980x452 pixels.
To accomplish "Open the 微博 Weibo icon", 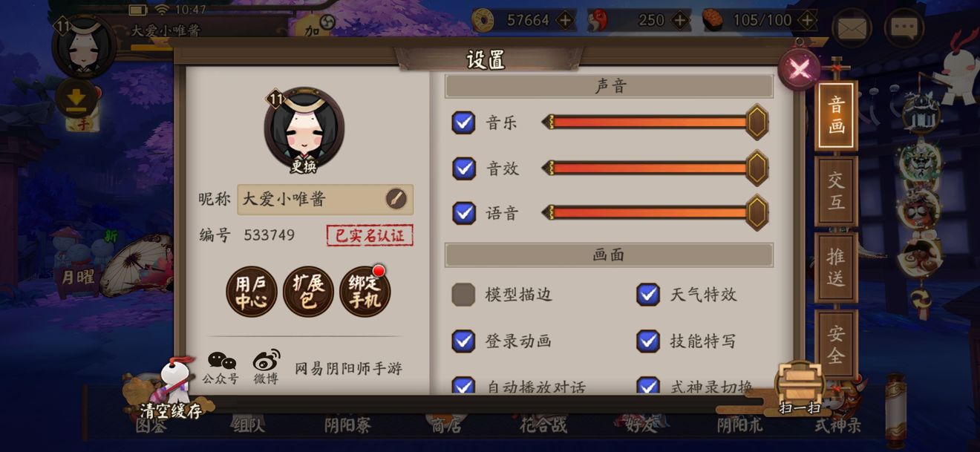I will [266, 368].
